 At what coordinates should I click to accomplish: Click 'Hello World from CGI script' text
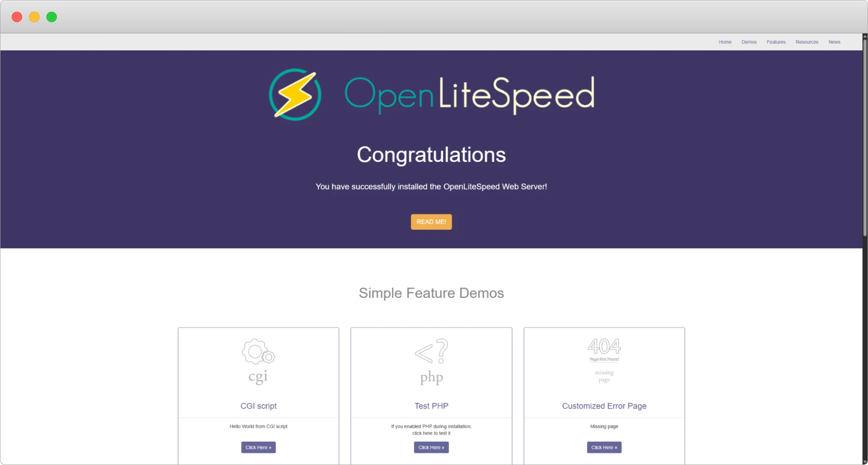[x=259, y=426]
